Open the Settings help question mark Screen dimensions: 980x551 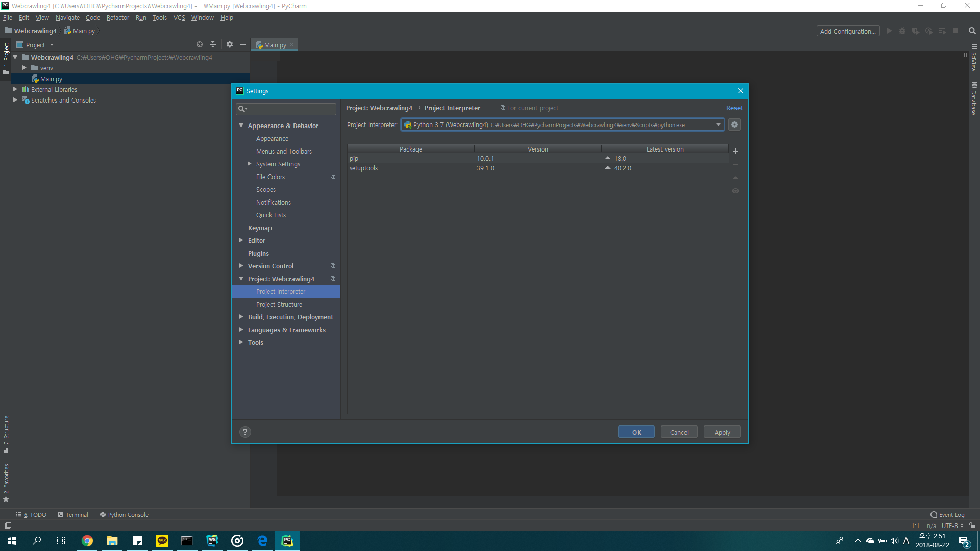(x=245, y=432)
